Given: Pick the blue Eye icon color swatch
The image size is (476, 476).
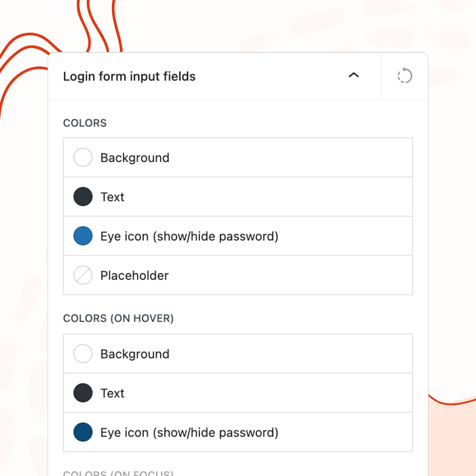Looking at the screenshot, I should pos(83,236).
